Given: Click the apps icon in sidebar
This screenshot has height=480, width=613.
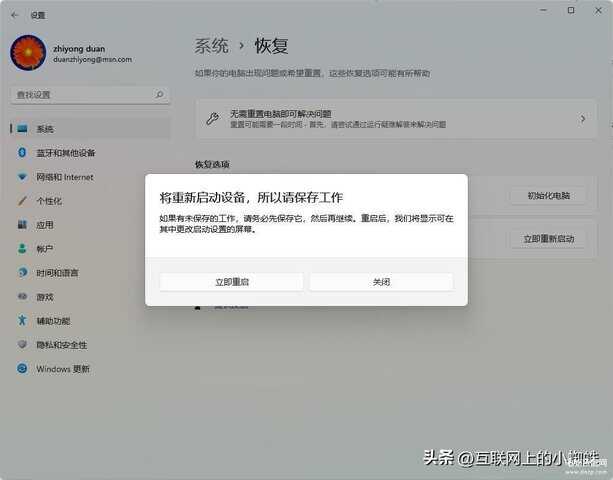Looking at the screenshot, I should click(22, 224).
